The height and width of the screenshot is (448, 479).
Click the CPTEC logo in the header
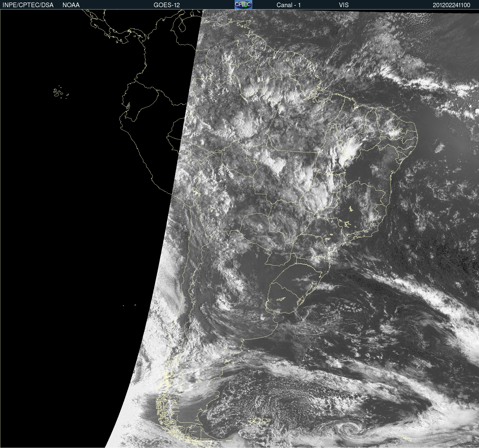[243, 5]
